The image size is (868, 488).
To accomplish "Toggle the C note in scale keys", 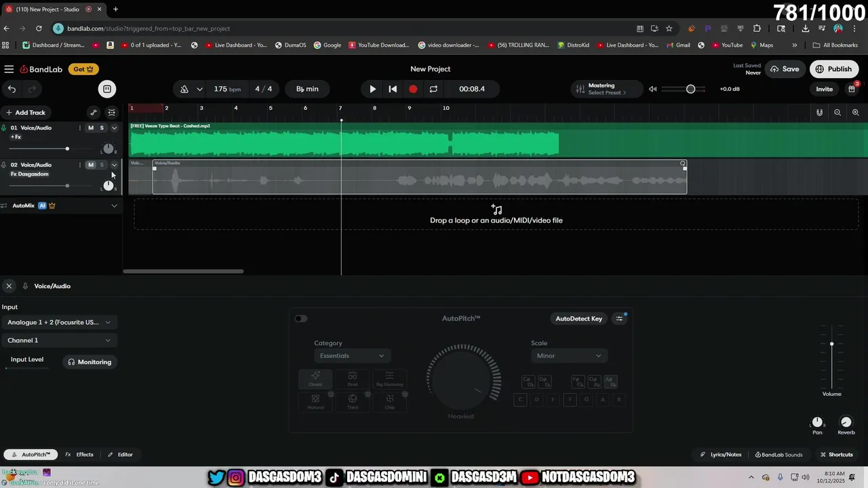I will 521,400.
